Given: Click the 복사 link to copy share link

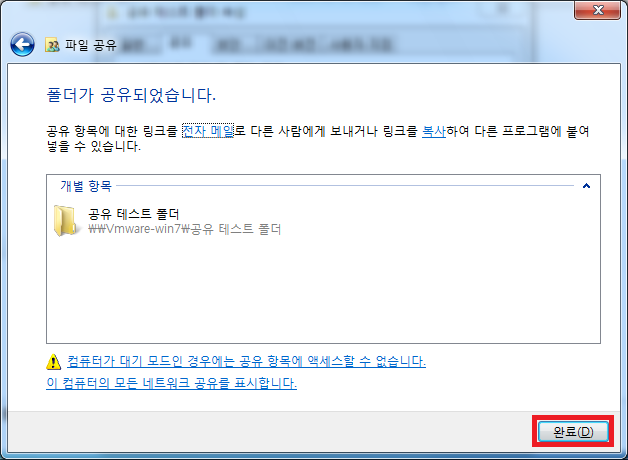Looking at the screenshot, I should coord(434,131).
